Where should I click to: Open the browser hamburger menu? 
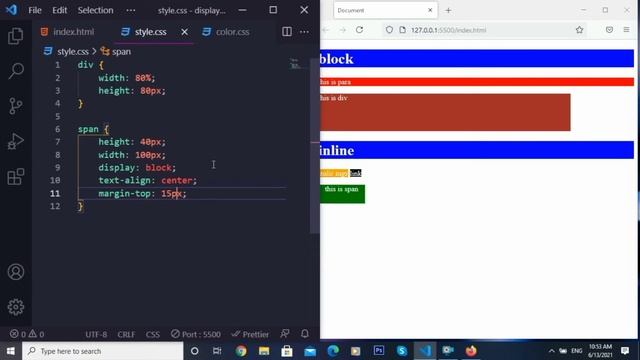(626, 30)
